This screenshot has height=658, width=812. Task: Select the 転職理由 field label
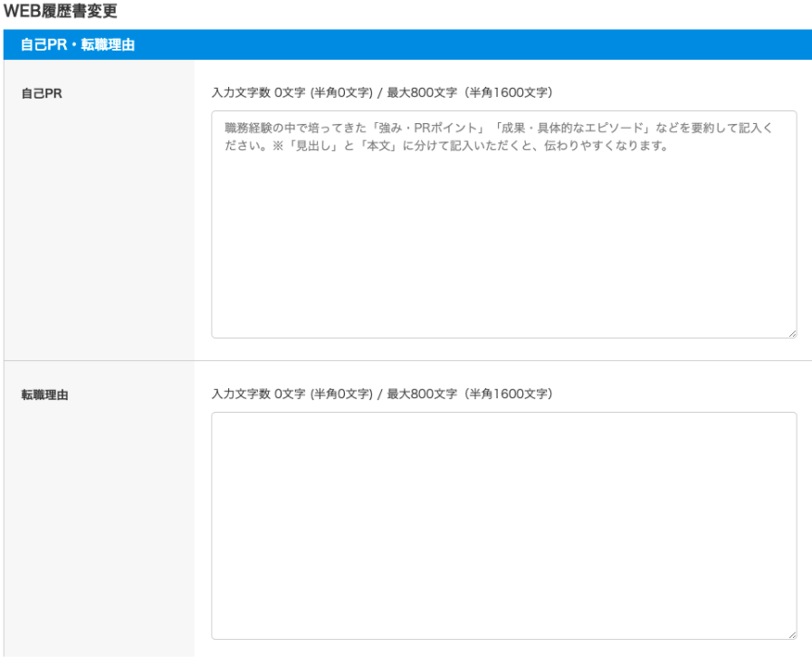45,395
